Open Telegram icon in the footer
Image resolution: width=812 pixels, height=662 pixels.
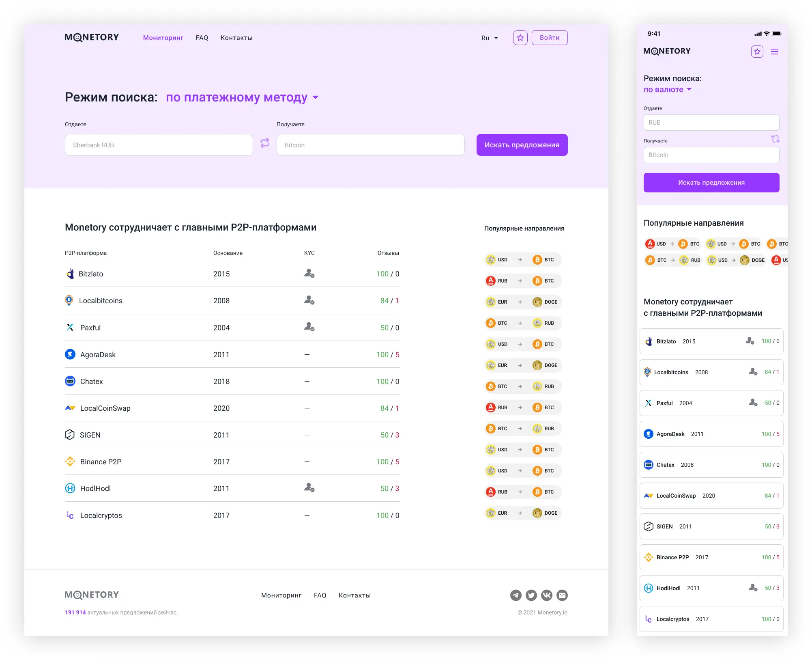516,595
